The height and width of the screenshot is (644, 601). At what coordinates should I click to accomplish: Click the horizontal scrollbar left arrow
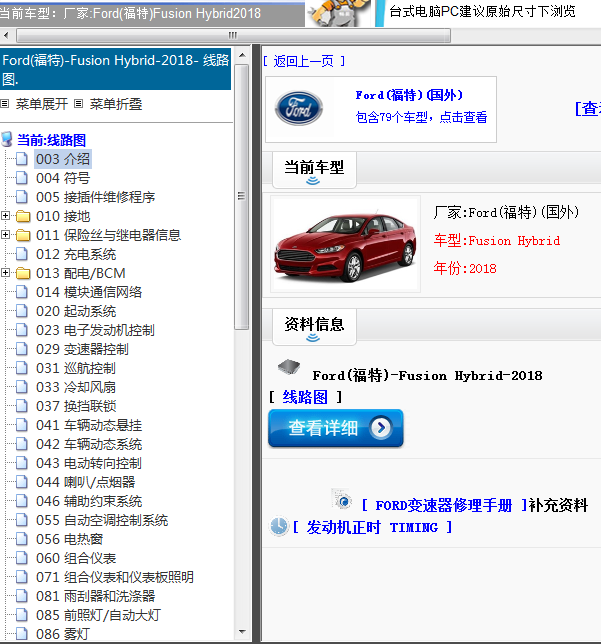5,35
